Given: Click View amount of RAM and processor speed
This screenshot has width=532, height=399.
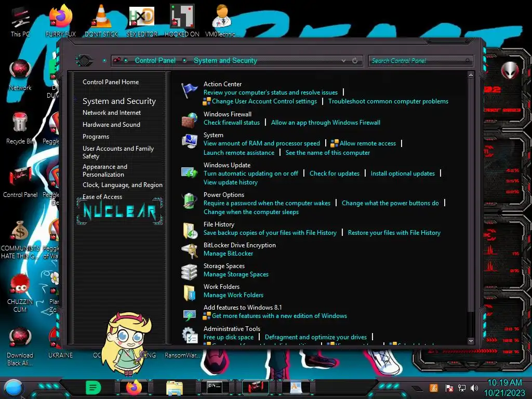Looking at the screenshot, I should click(x=262, y=143).
